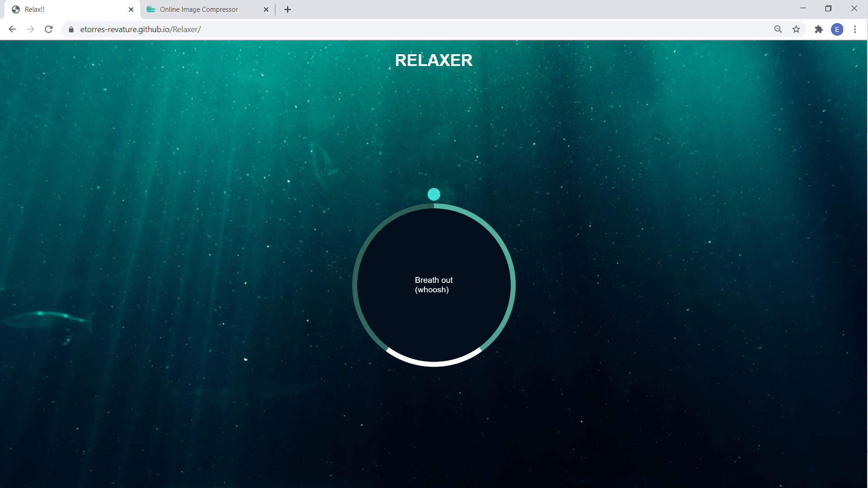The height and width of the screenshot is (488, 868).
Task: Bookmark this page with star icon
Action: pyautogui.click(x=796, y=29)
